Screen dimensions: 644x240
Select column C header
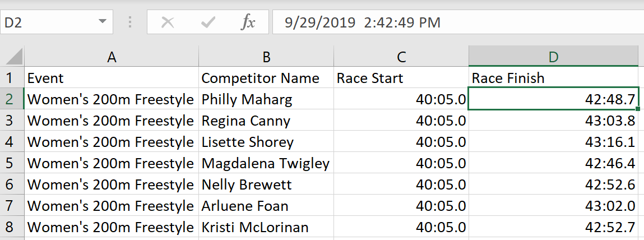[x=401, y=56]
